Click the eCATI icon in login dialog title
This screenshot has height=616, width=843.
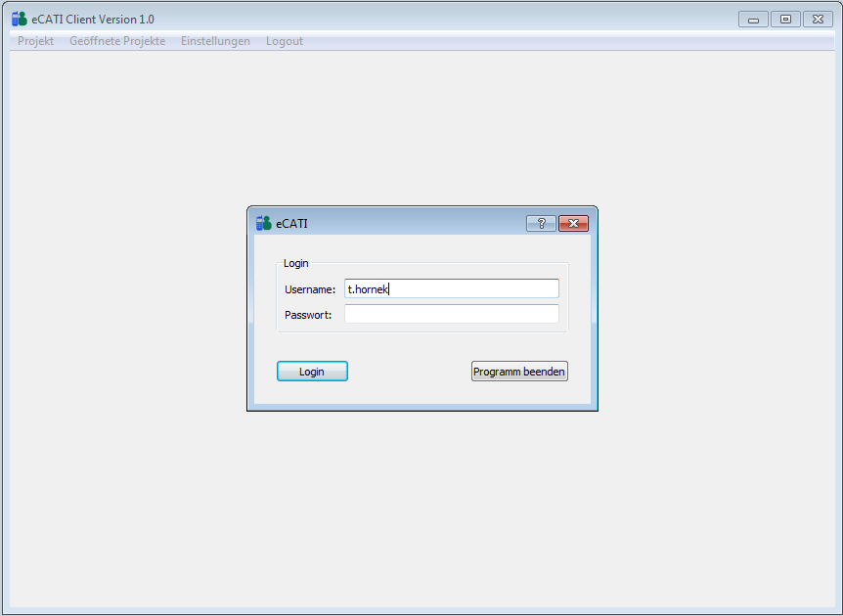click(263, 223)
